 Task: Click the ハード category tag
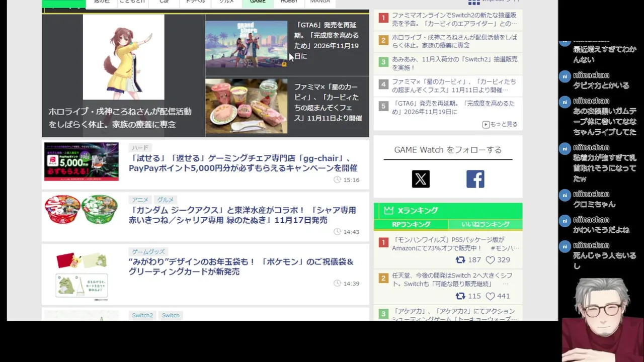click(140, 148)
